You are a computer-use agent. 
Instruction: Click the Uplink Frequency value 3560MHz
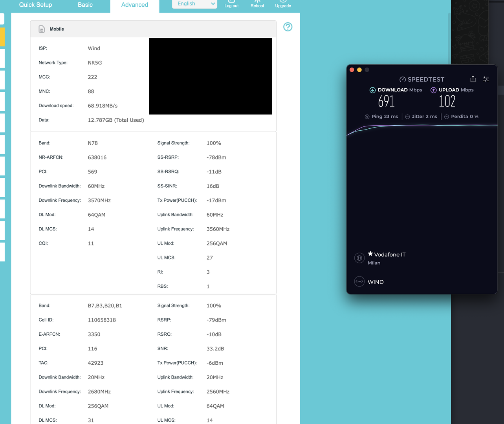pos(218,229)
